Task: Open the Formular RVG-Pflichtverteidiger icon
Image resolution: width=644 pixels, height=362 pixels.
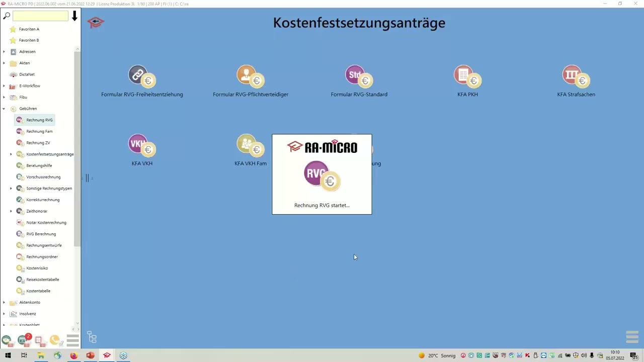Action: point(251,76)
